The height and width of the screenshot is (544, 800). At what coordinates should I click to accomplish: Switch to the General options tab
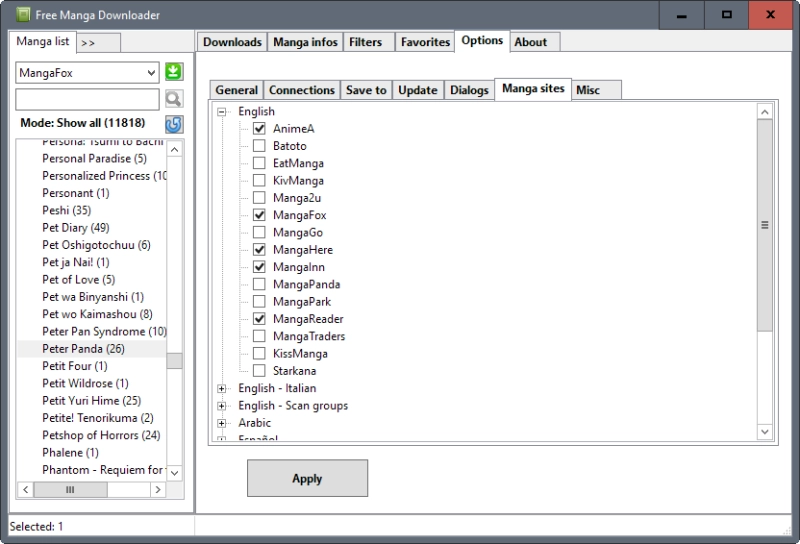pyautogui.click(x=236, y=90)
